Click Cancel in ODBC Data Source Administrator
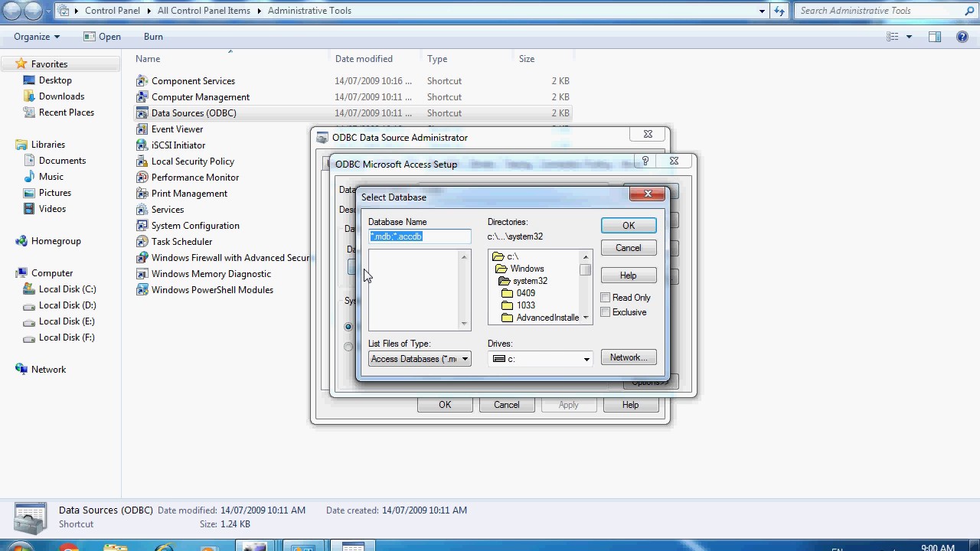980x551 pixels. (x=507, y=405)
